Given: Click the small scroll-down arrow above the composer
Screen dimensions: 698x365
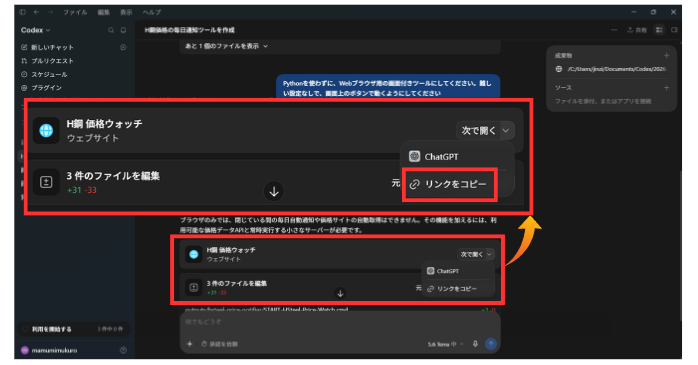Looking at the screenshot, I should point(340,294).
